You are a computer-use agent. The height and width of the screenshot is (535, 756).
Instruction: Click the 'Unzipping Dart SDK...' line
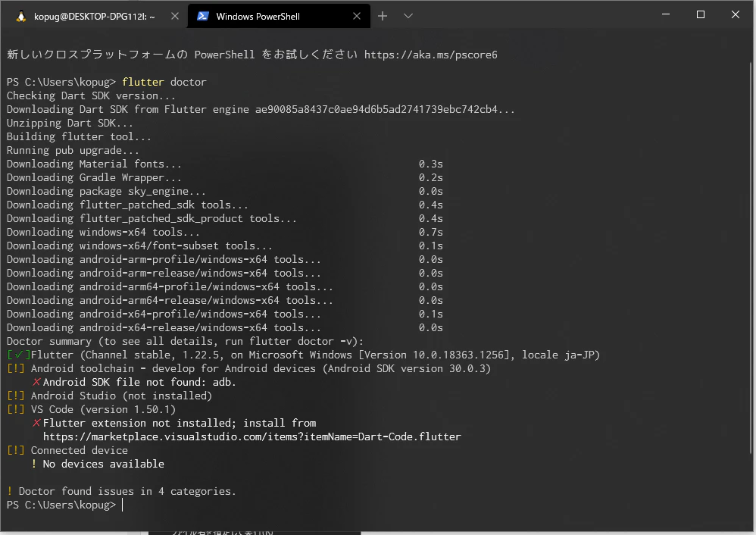coord(70,124)
